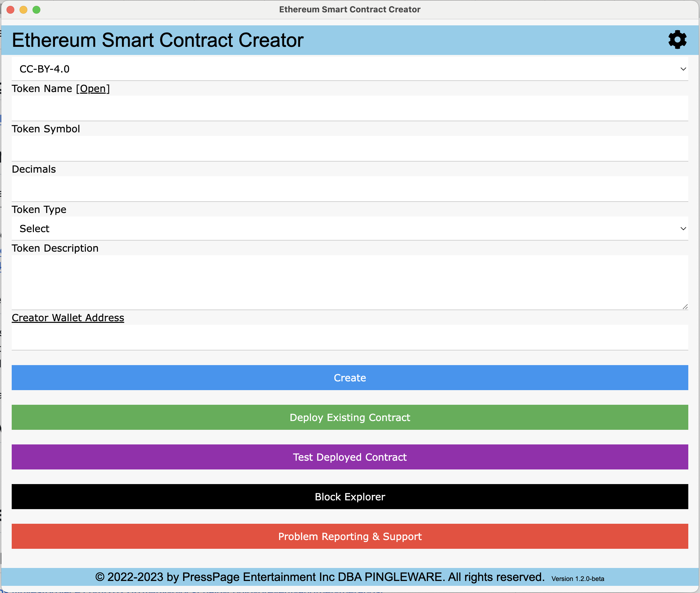This screenshot has height=593, width=700.
Task: Maximize window with the green button
Action: [36, 10]
